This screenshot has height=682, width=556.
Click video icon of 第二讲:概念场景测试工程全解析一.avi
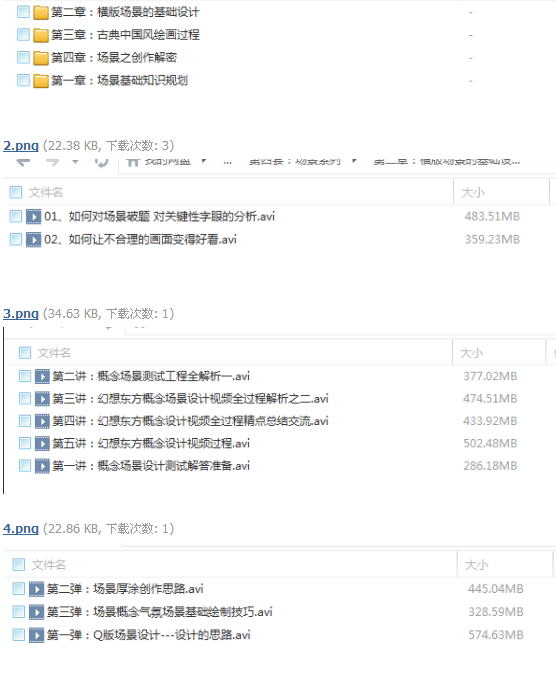click(x=42, y=376)
